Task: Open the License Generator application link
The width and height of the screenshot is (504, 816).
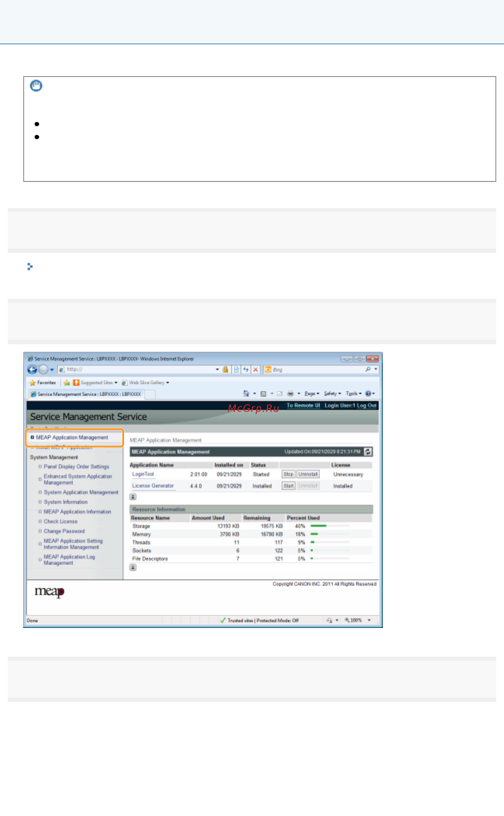Action: [x=153, y=486]
